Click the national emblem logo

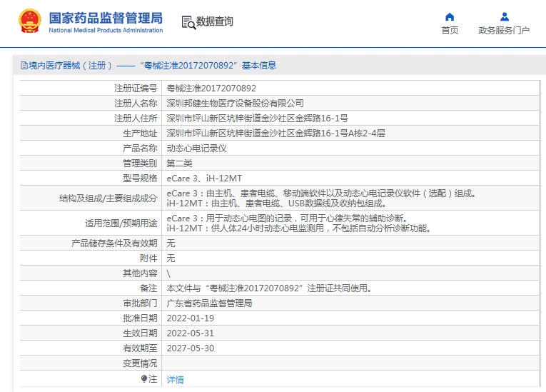(x=30, y=21)
